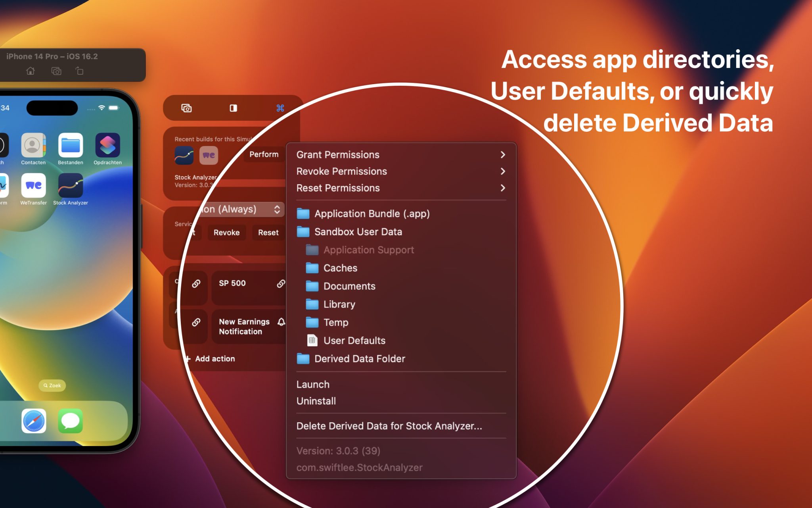Click the simulator Home icon
The height and width of the screenshot is (508, 812).
point(31,71)
